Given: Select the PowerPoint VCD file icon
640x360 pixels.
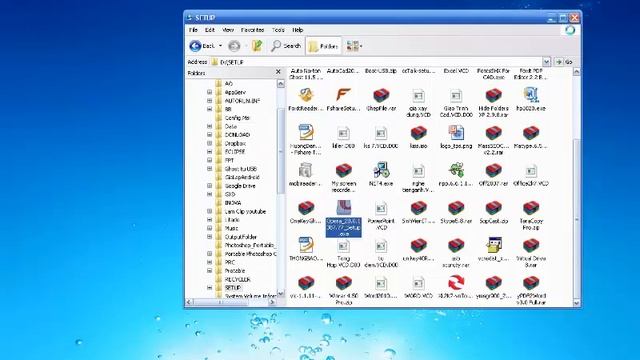Looking at the screenshot, I should coord(381,208).
